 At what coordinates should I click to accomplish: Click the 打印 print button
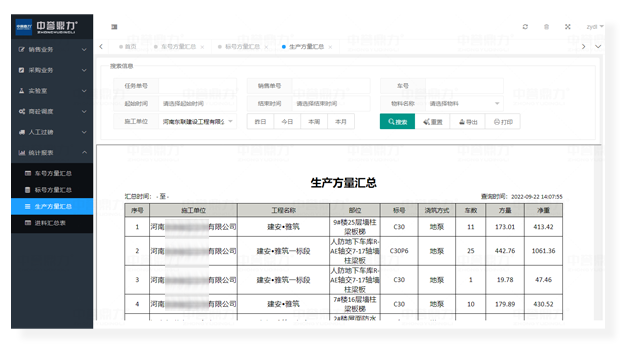(x=503, y=121)
